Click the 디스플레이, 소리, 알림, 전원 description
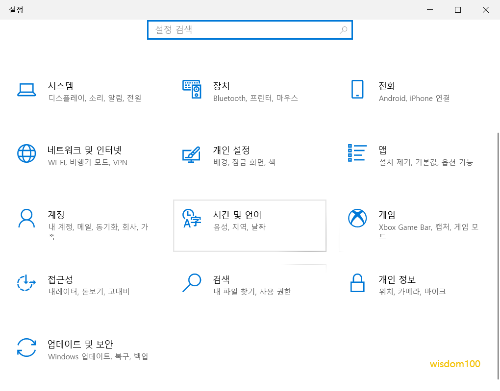 tap(95, 98)
